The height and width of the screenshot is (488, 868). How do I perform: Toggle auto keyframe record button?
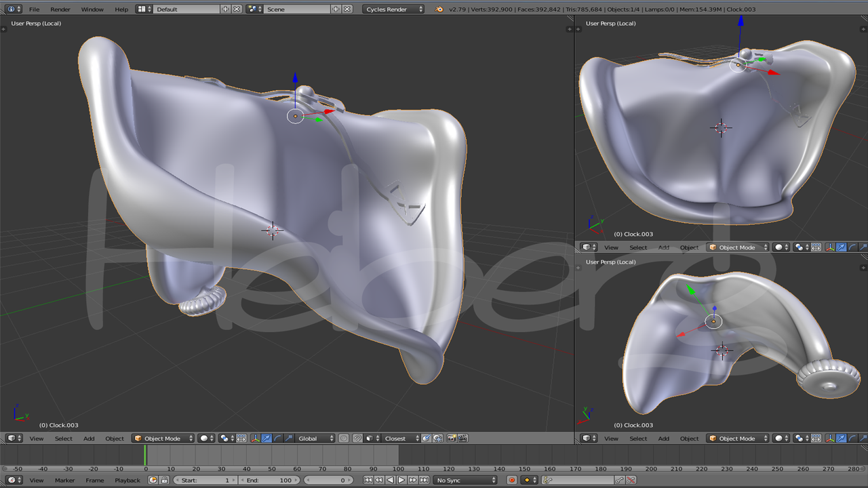pyautogui.click(x=512, y=480)
